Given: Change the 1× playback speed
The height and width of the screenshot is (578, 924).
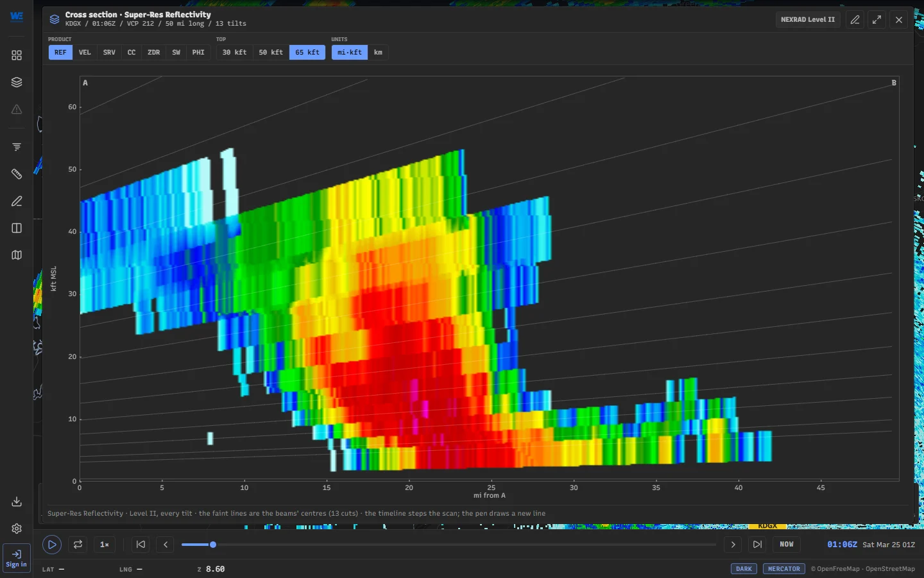Looking at the screenshot, I should pos(105,545).
